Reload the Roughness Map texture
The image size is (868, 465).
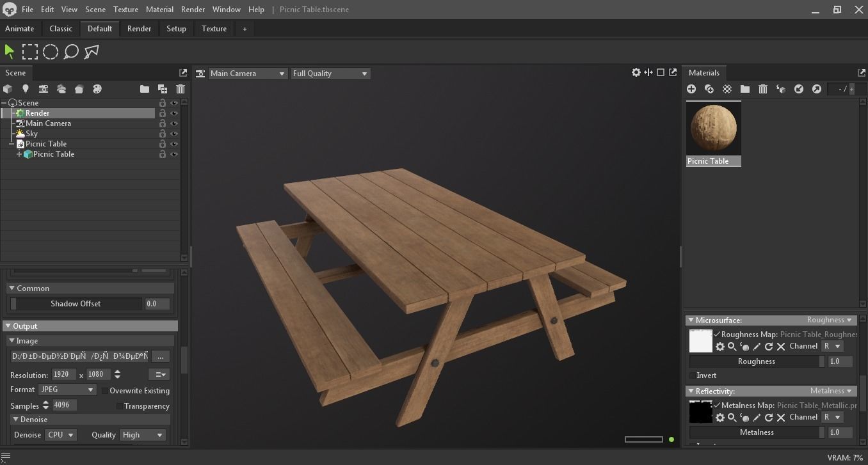click(x=769, y=347)
